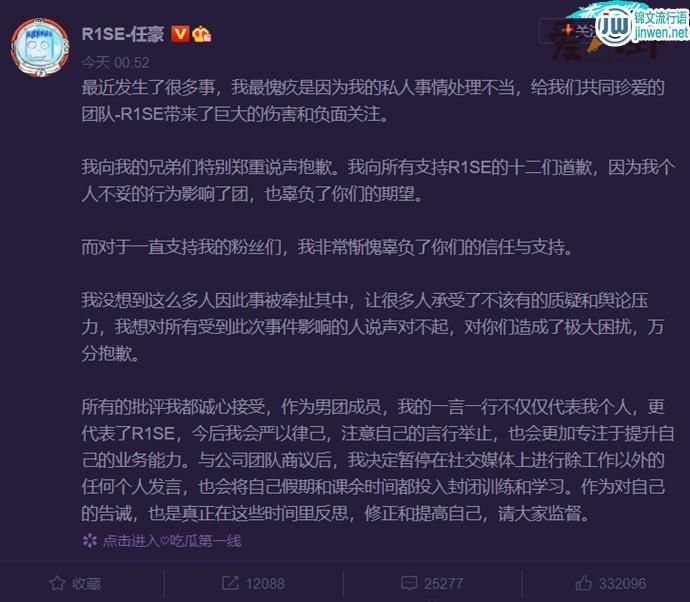The width and height of the screenshot is (690, 602).
Task: Click the +关注 follow button
Action: click(x=568, y=30)
